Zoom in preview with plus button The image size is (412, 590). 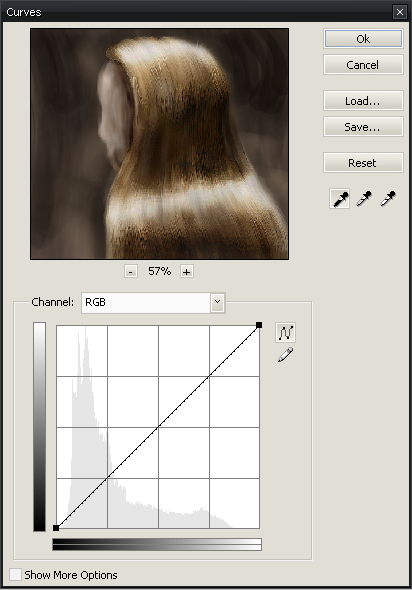coord(187,271)
